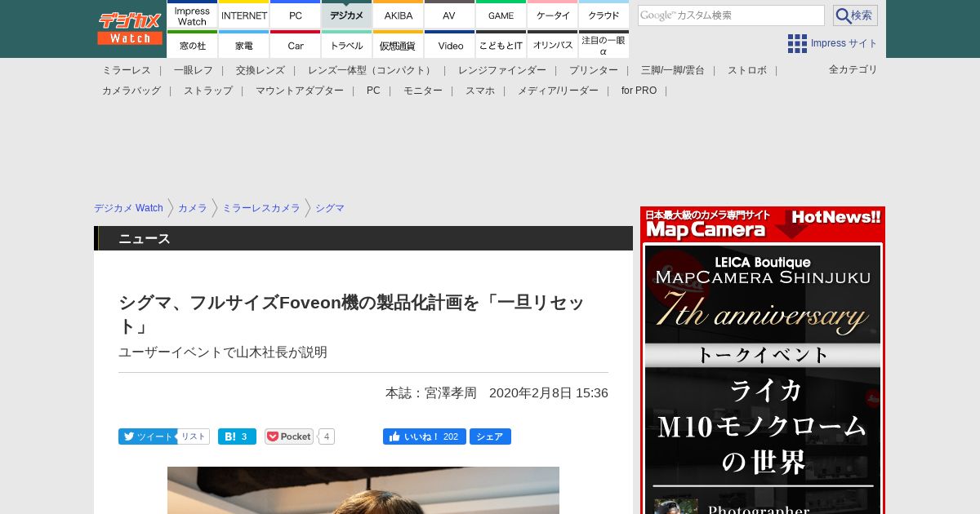The width and height of the screenshot is (980, 514).
Task: Open the PC Watch tab
Action: [x=296, y=15]
